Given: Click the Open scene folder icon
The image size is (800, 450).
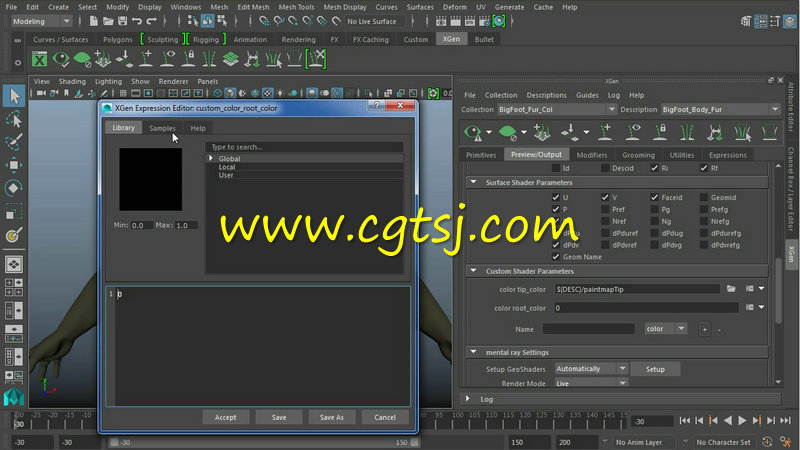Looking at the screenshot, I should pyautogui.click(x=108, y=21).
